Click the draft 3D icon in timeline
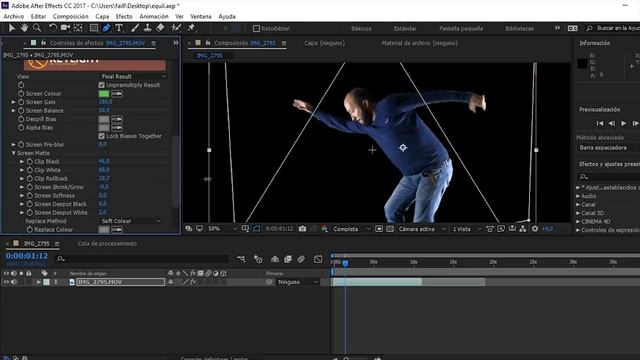The width and height of the screenshot is (640, 360). pos(258,259)
